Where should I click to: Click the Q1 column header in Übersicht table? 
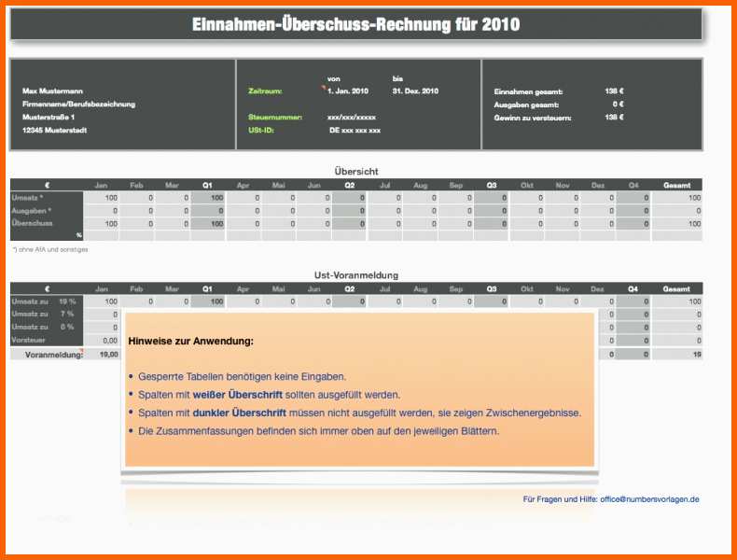coord(207,185)
